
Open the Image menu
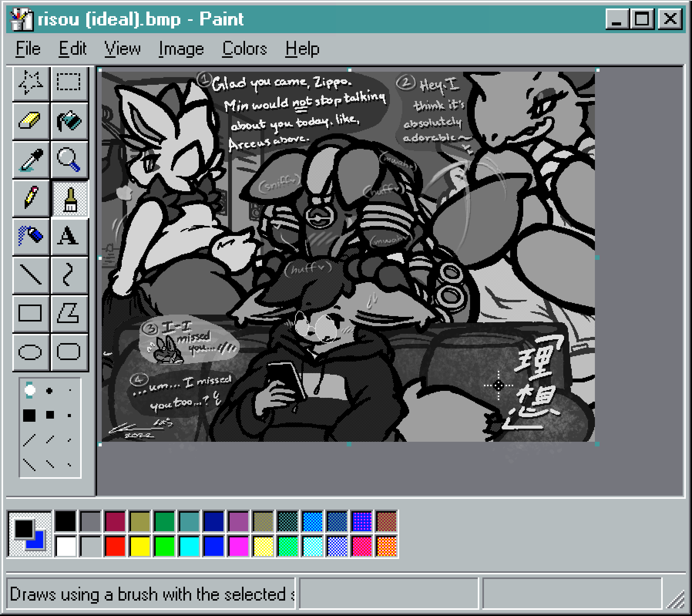pos(181,49)
